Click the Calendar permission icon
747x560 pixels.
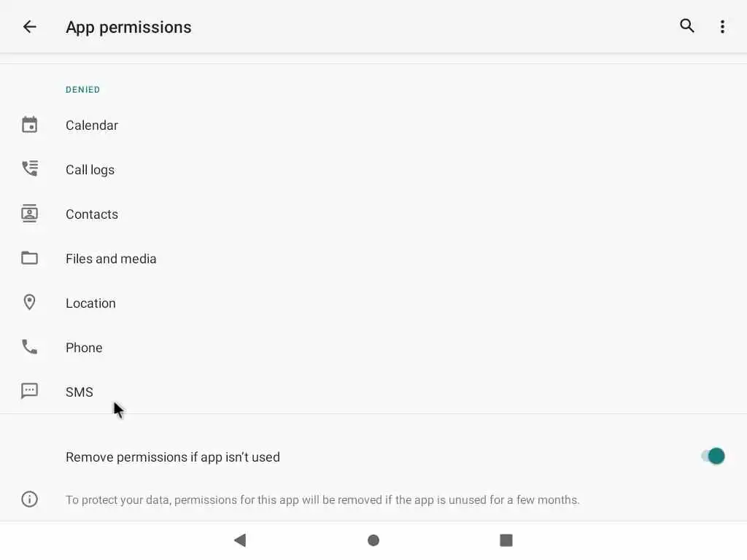point(29,125)
